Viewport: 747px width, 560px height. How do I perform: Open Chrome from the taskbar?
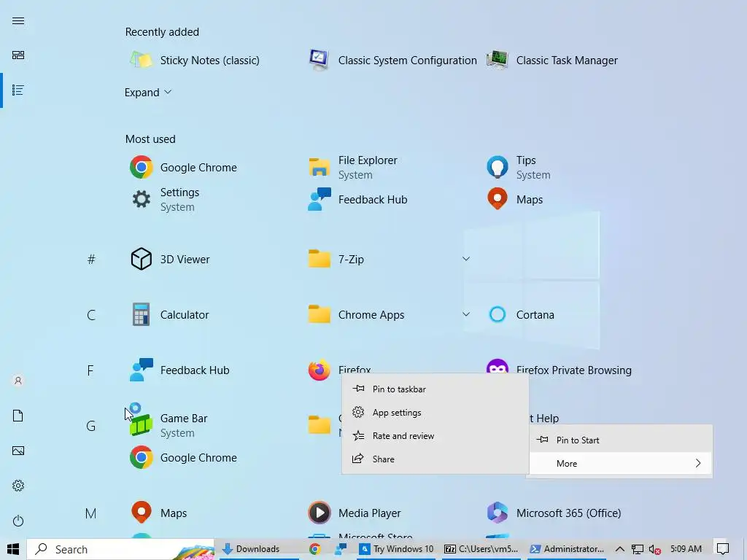(314, 549)
